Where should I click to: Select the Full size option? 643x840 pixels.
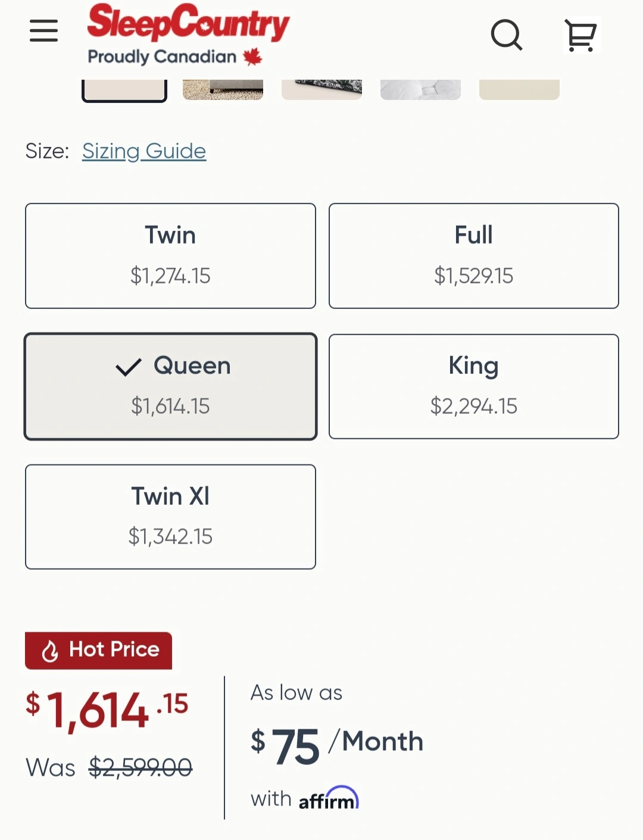474,256
